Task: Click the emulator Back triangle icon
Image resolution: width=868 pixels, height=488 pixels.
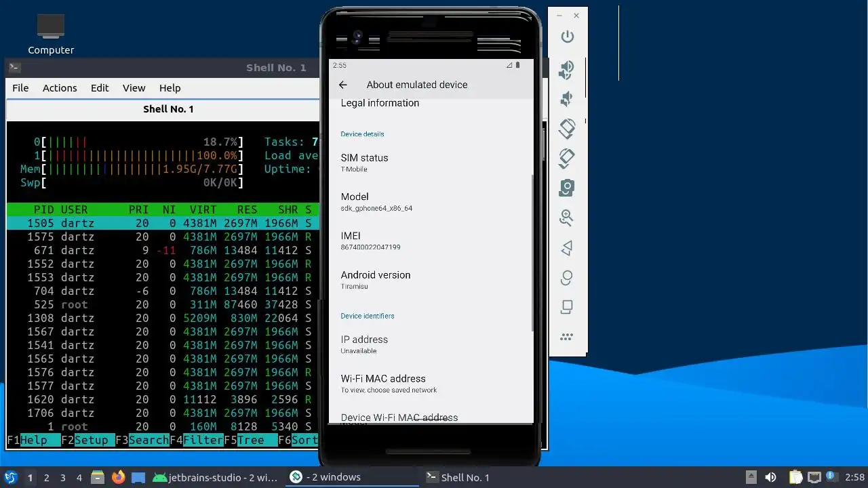Action: click(567, 247)
